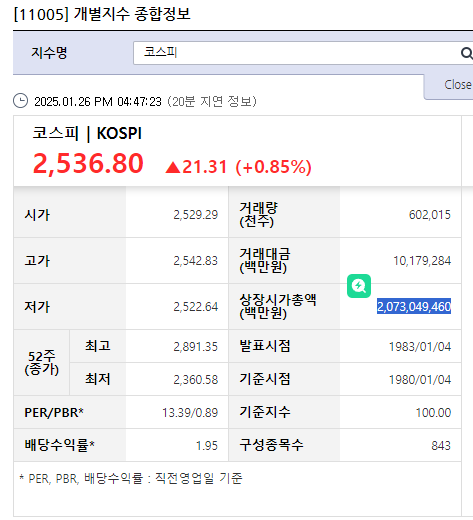Click the 지수명 field label
This screenshot has height=520, width=473.
49,53
